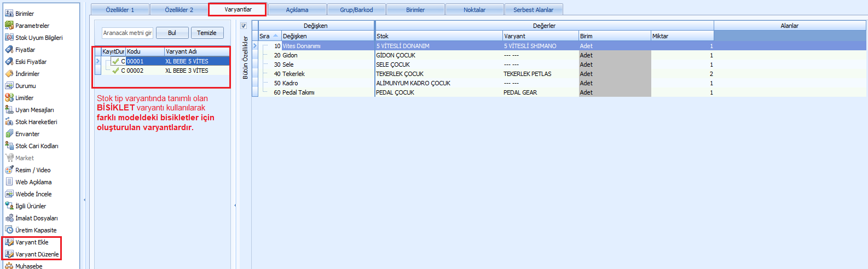Toggle the Bütün Özellikler checkbox
This screenshot has height=269, width=868.
[244, 26]
